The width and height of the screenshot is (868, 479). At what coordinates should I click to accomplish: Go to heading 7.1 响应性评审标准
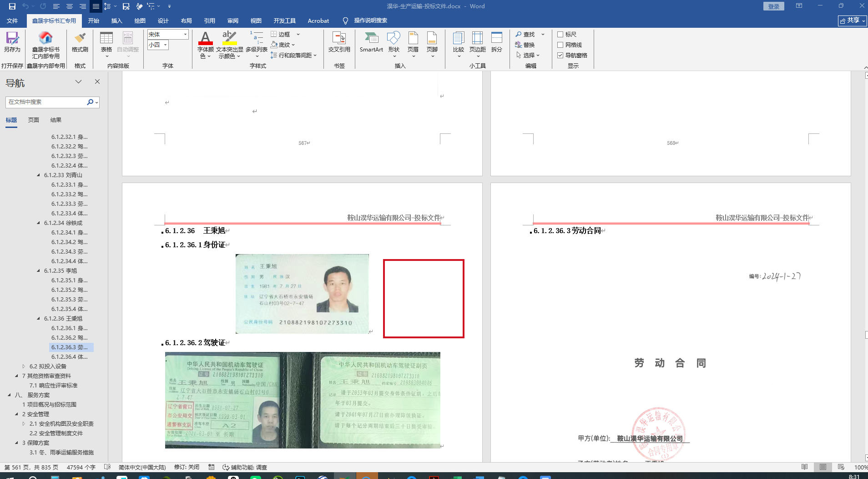[53, 386]
